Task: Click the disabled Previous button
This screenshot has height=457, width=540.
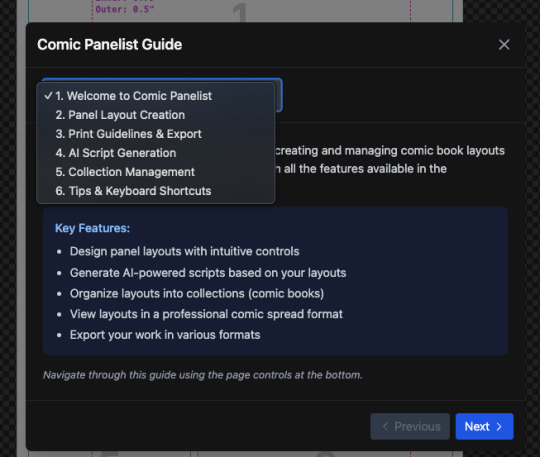Action: [x=410, y=426]
